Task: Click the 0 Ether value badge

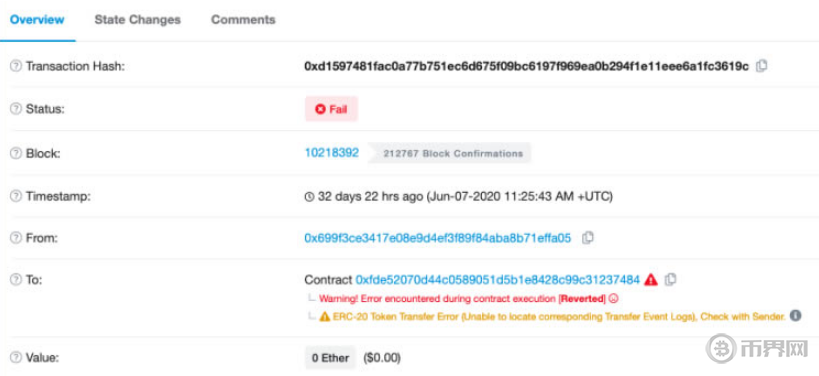Action: 330,358
